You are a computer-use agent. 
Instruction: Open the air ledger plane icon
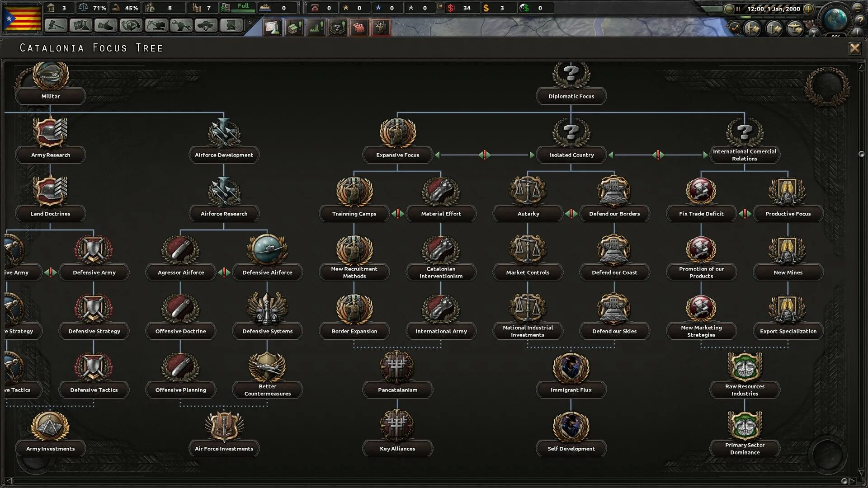tap(795, 28)
